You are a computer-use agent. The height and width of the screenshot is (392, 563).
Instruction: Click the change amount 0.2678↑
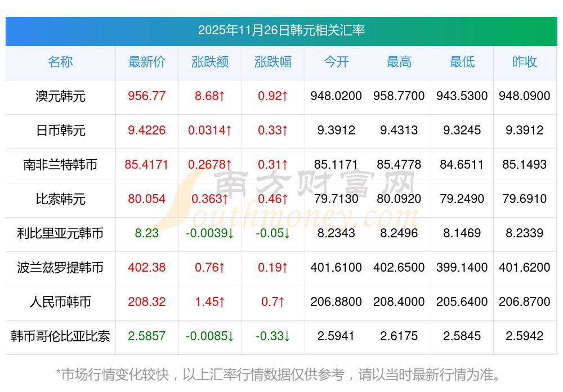[x=209, y=165]
